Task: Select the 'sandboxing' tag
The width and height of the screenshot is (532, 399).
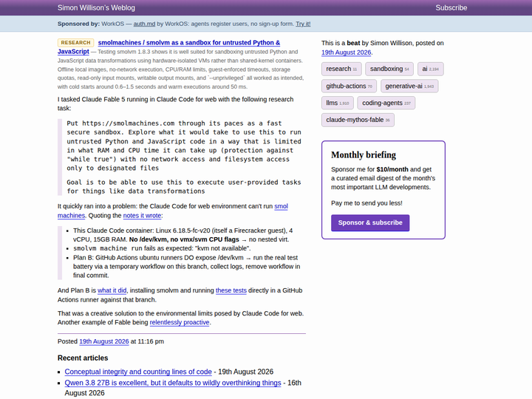Action: [x=389, y=69]
